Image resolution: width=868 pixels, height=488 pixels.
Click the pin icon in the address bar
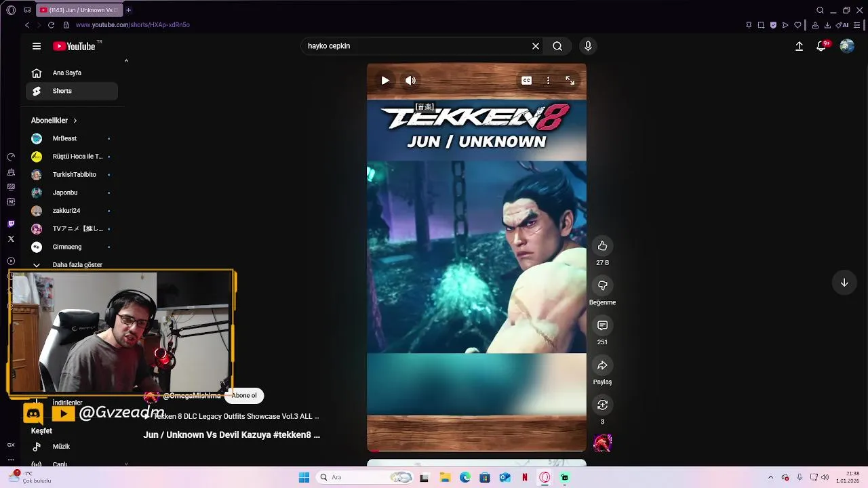click(749, 25)
